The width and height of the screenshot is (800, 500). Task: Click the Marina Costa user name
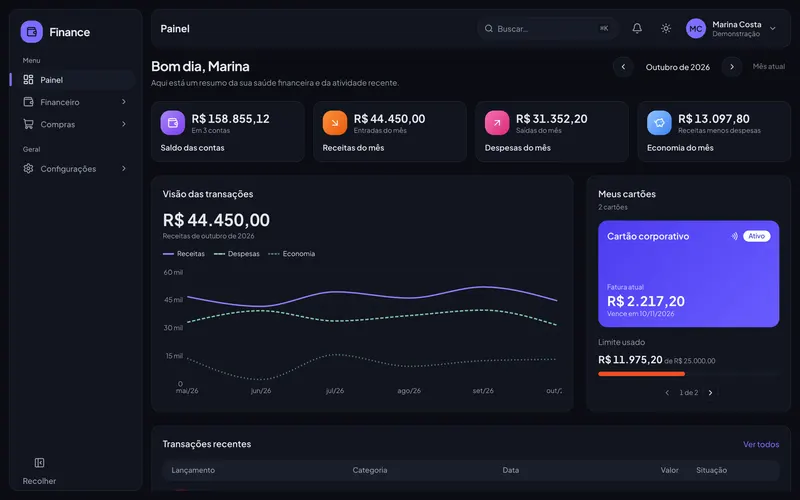tap(737, 24)
